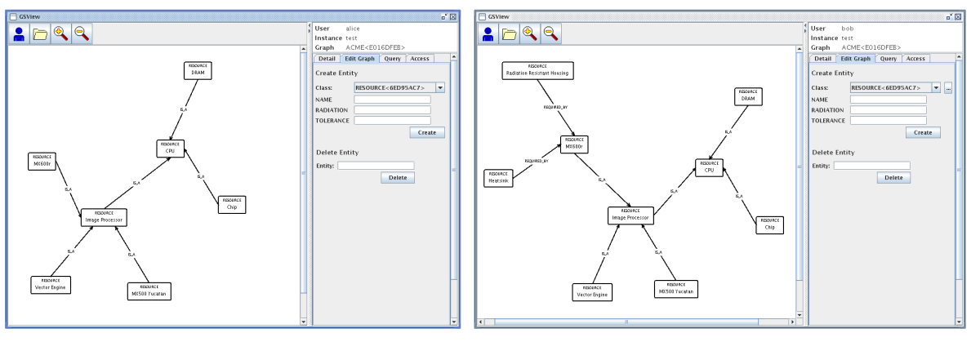
Task: Select the MX500 Yucatan node in alice's graph
Action: pyautogui.click(x=149, y=292)
